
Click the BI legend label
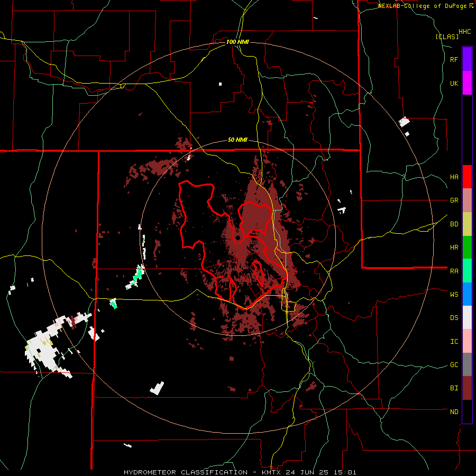tap(454, 388)
